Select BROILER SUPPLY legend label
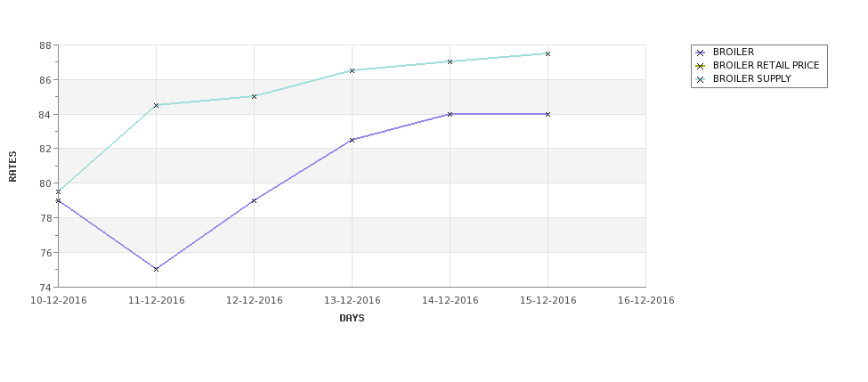The height and width of the screenshot is (382, 868). pos(751,78)
